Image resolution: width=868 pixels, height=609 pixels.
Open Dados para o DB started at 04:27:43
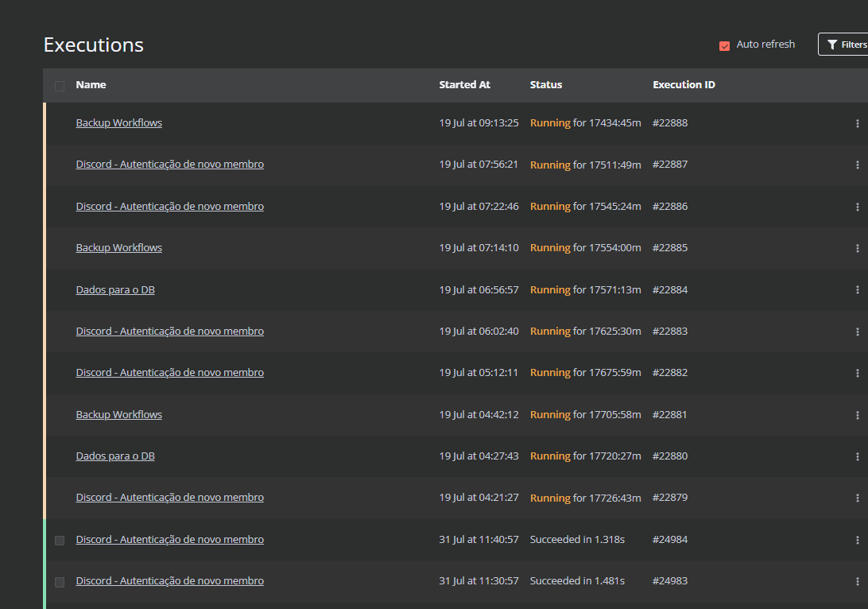point(115,456)
